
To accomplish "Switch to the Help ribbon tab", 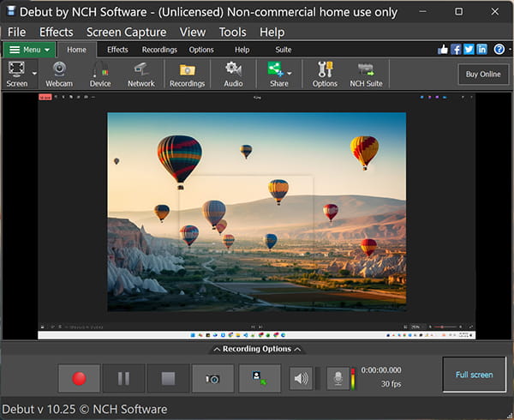I will click(x=242, y=50).
